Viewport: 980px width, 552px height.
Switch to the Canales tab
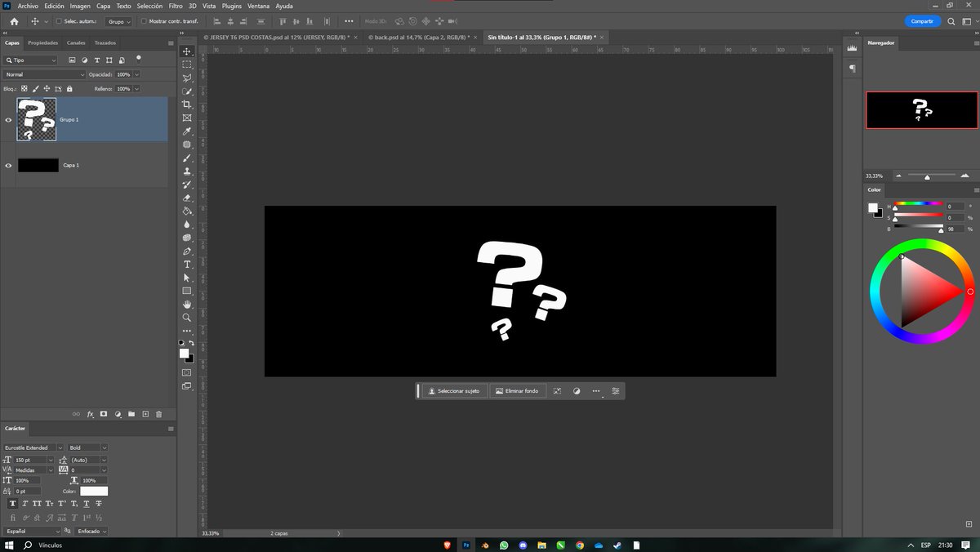(x=76, y=42)
